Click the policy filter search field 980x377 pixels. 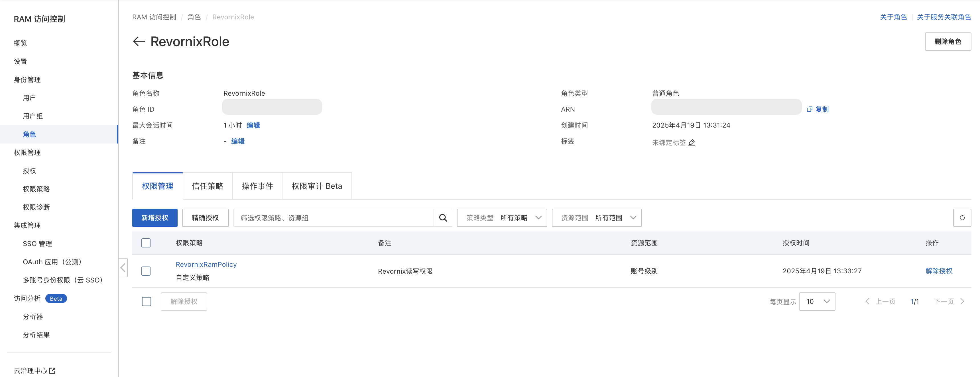click(x=333, y=218)
